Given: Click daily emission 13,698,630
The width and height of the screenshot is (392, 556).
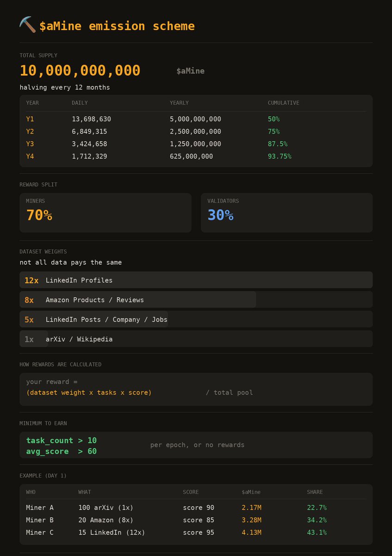Looking at the screenshot, I should (91, 119).
